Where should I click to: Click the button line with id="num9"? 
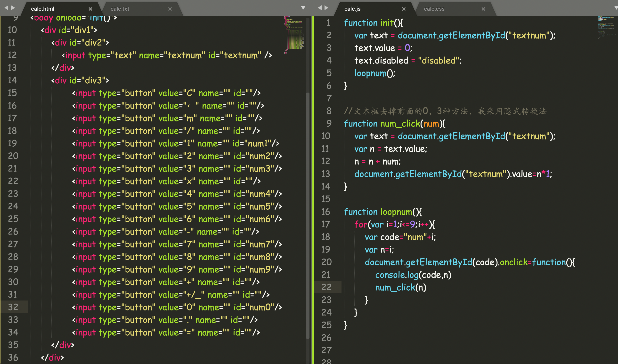pos(177,269)
